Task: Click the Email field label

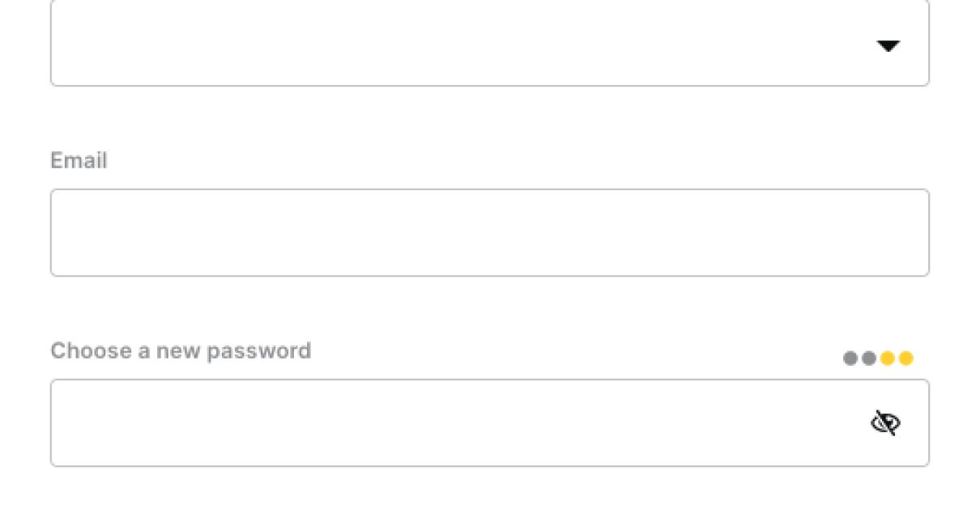Action: coord(79,160)
